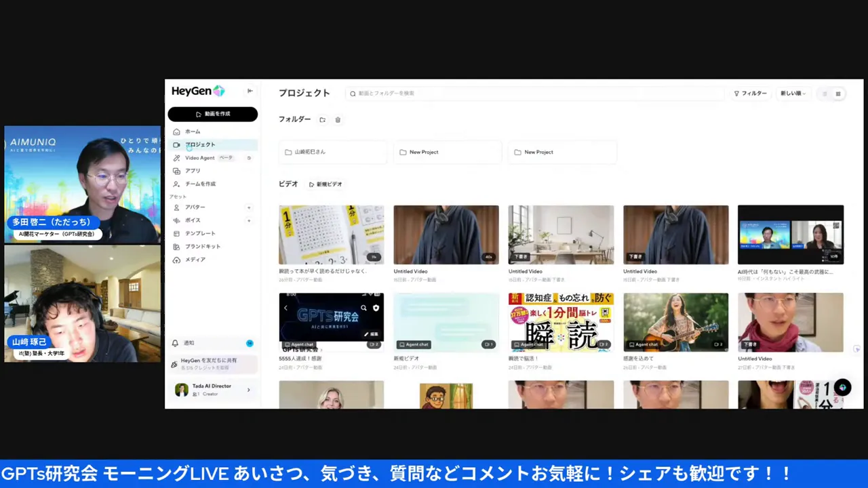Image resolution: width=868 pixels, height=488 pixels.
Task: Click the project search input field
Action: pyautogui.click(x=536, y=94)
